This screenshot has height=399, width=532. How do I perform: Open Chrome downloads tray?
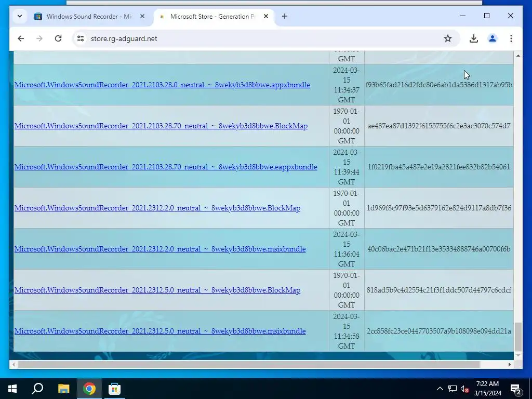474,38
